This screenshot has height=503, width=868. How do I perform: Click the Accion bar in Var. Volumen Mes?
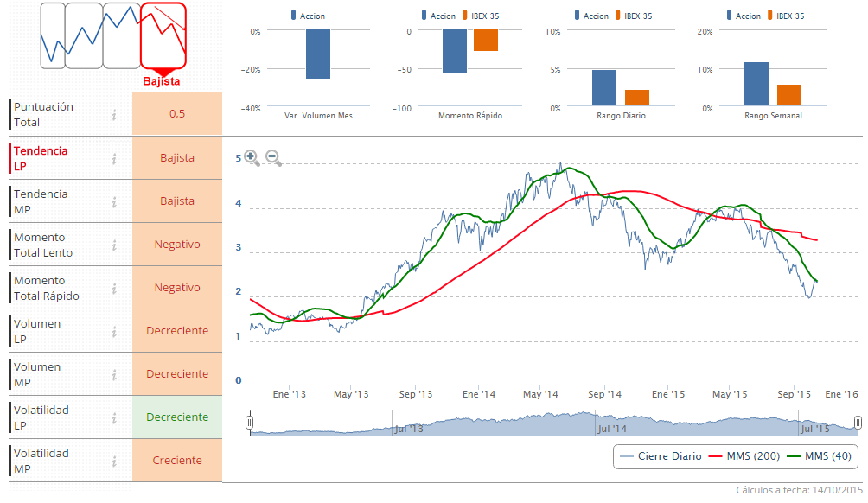point(317,54)
